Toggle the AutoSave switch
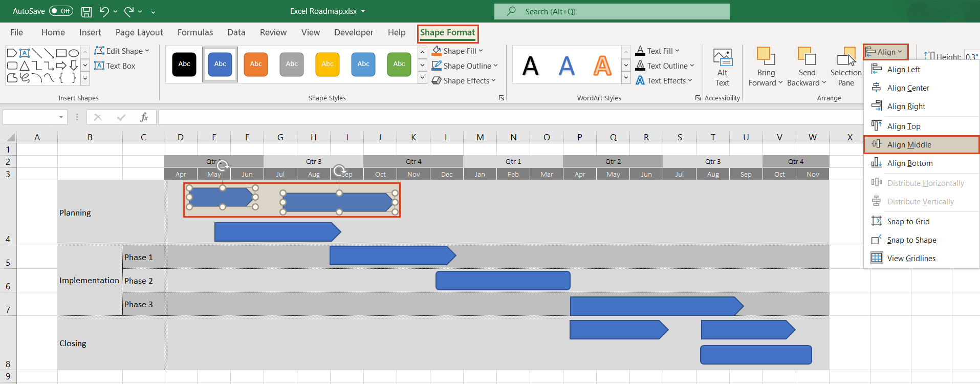The height and width of the screenshot is (384, 980). pos(61,11)
